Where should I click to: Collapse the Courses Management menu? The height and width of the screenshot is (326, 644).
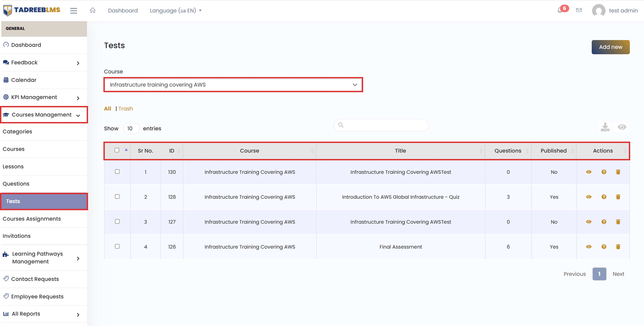[x=44, y=115]
